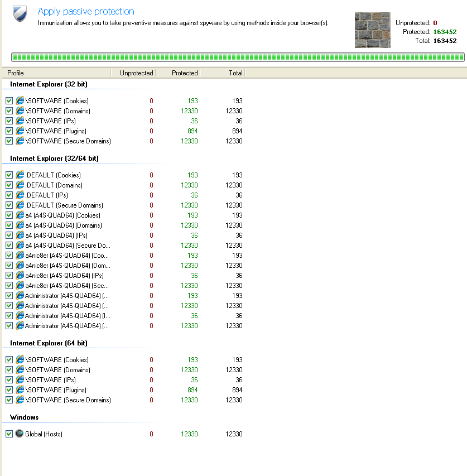This screenshot has width=467, height=476.
Task: Click Total 12330 in Global (Hosts) row
Action: [x=234, y=434]
